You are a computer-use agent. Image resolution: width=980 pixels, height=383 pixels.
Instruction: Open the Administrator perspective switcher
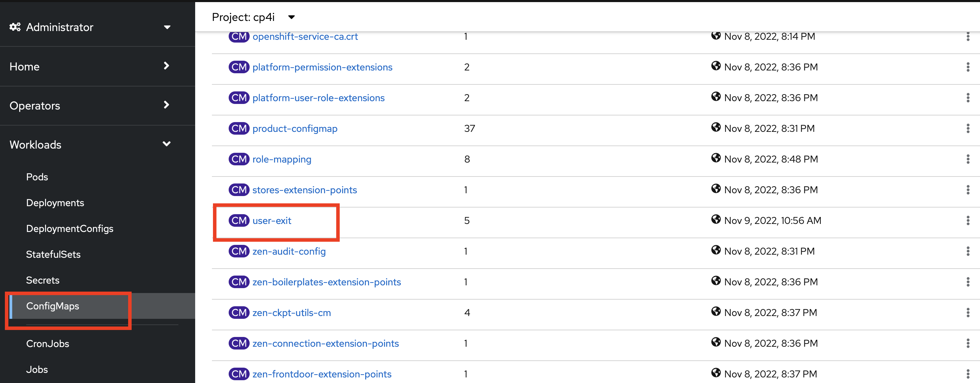pos(90,27)
